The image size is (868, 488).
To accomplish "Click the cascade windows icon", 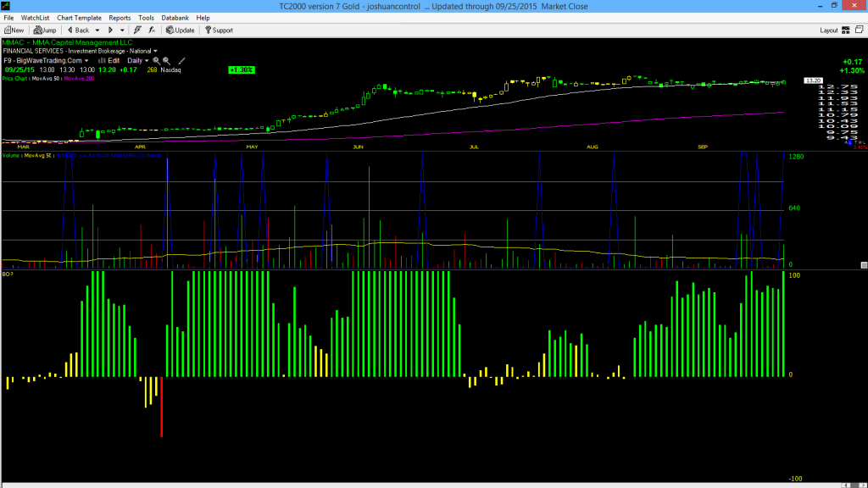I will [860, 30].
